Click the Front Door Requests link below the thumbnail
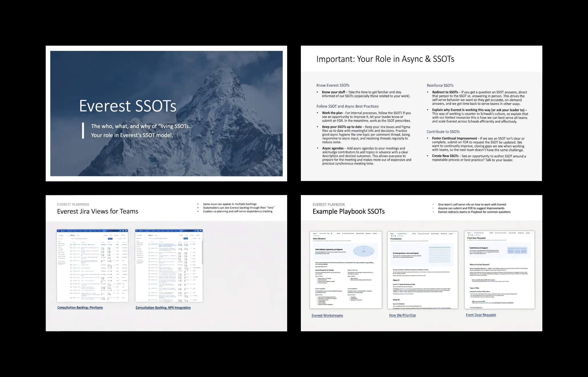 (481, 315)
